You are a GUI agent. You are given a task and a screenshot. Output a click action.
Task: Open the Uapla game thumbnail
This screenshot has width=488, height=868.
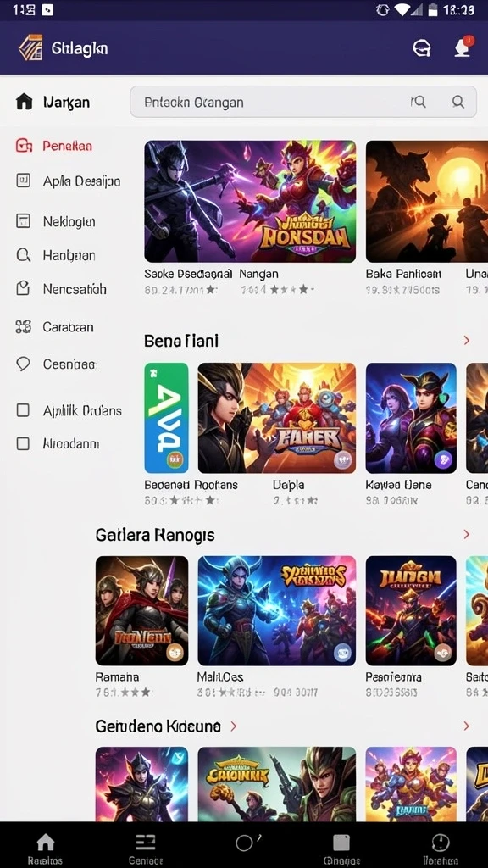point(277,418)
